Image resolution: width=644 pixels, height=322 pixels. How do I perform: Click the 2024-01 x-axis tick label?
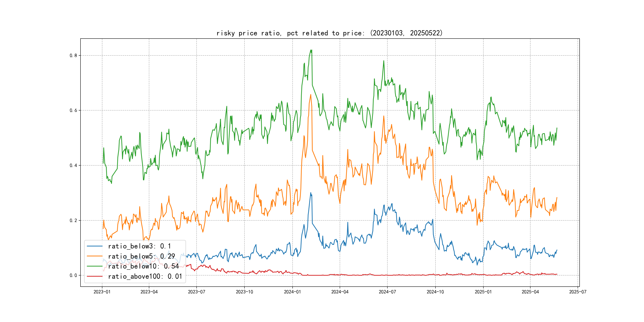292,292
